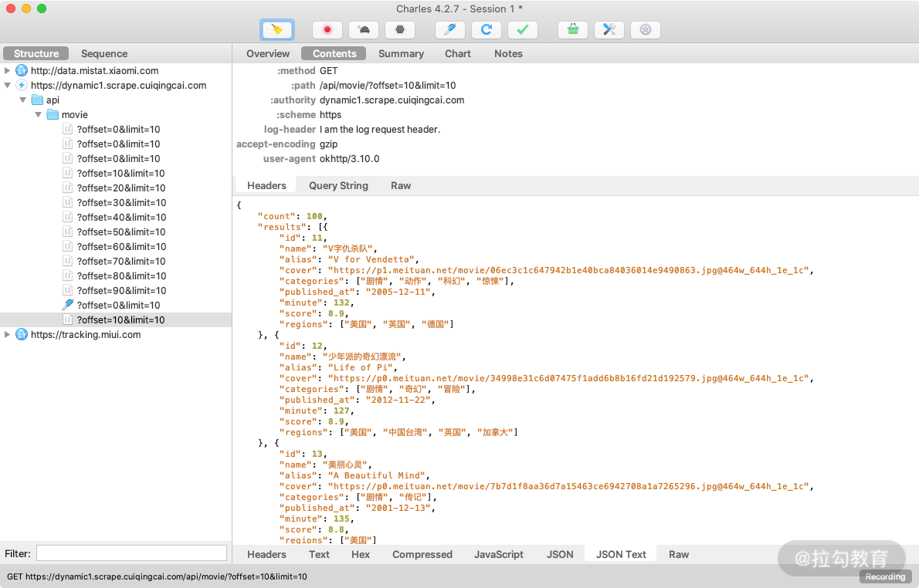The height and width of the screenshot is (588, 919).
Task: Open Tools via wrench and screwdriver icon
Action: pyautogui.click(x=609, y=30)
